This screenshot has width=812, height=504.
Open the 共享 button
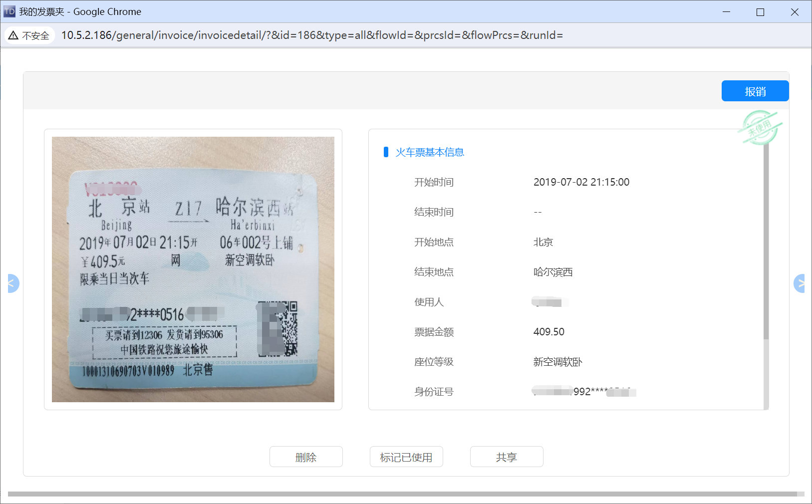[x=507, y=457]
